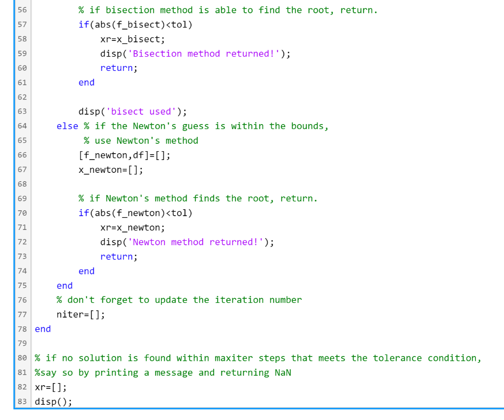The height and width of the screenshot is (420, 504).
Task: Click the if keyword on line 57
Action: 83,24
